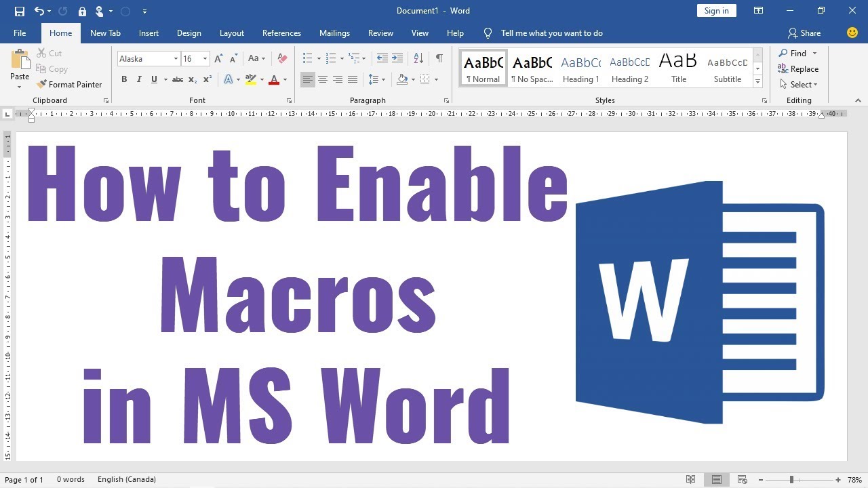Activate the Format Painter
Image resolution: width=868 pixels, height=488 pixels.
(69, 84)
